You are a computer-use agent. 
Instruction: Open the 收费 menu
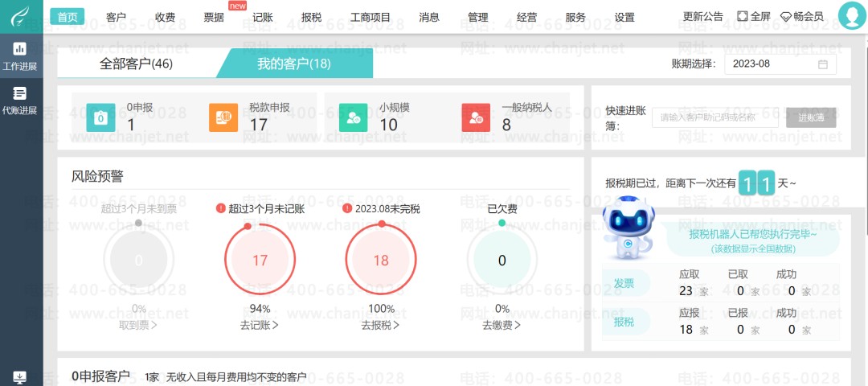tap(165, 17)
